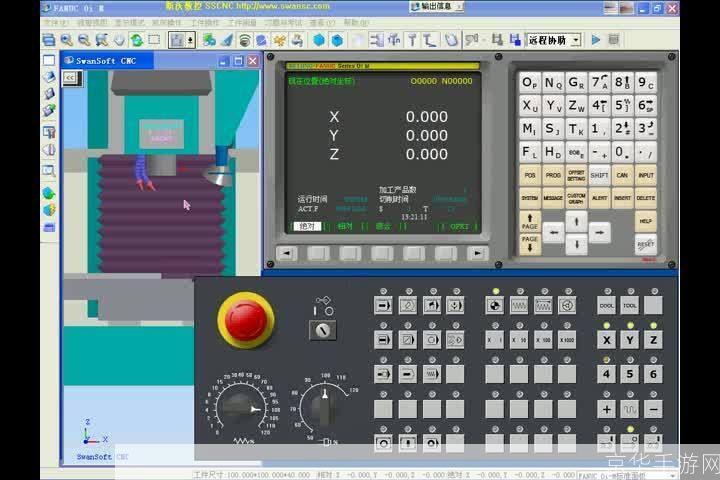720x480 pixels.
Task: Click the number 4 machine axis button
Action: pos(607,374)
